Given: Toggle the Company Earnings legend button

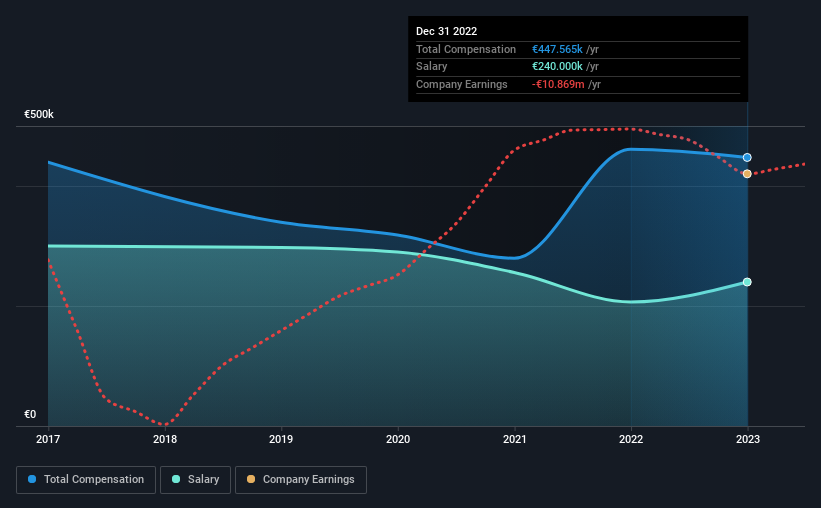Looking at the screenshot, I should tap(301, 480).
